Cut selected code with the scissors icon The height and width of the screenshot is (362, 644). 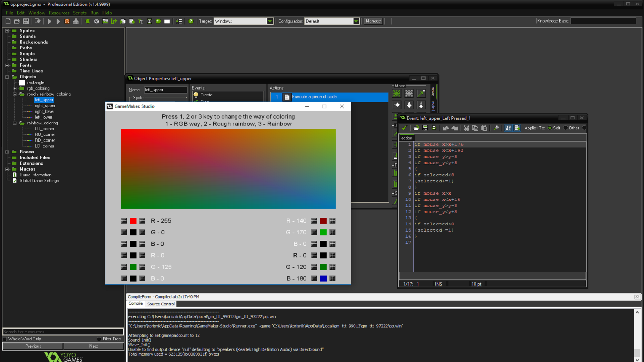[467, 128]
